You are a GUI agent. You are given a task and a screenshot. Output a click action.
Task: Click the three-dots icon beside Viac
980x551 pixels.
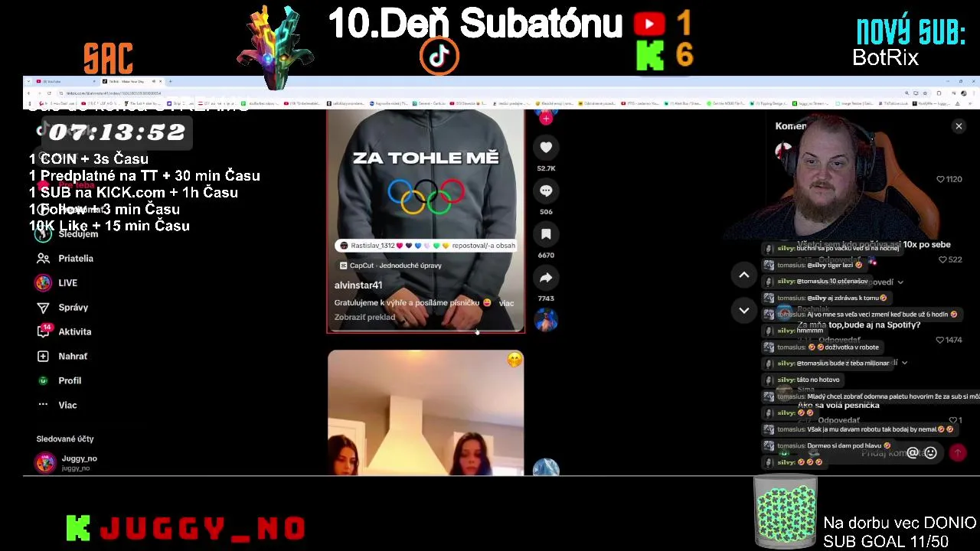click(43, 406)
